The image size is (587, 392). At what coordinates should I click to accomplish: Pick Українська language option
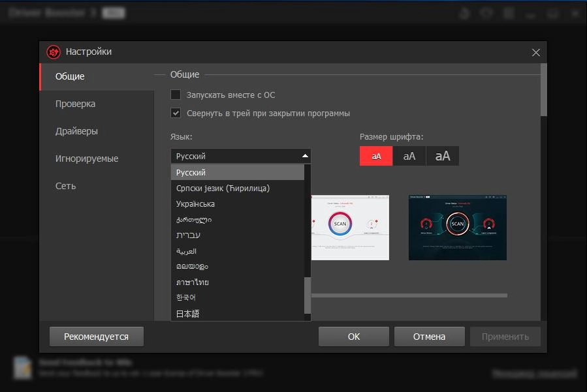tap(238, 204)
